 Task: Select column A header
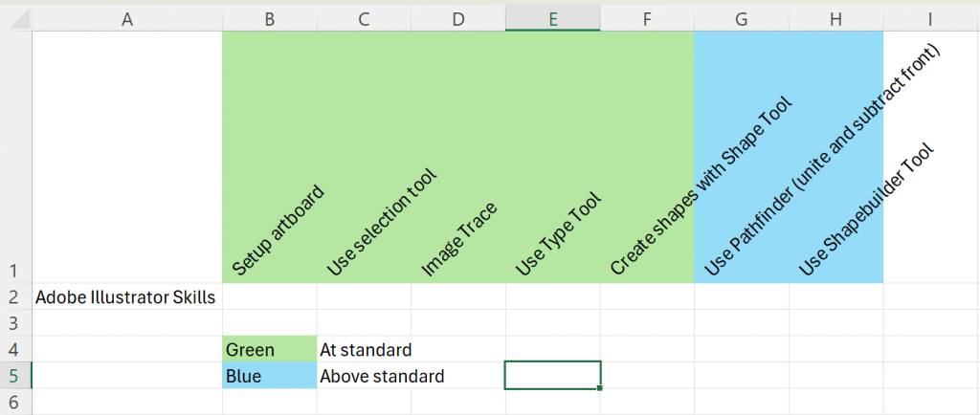[127, 19]
